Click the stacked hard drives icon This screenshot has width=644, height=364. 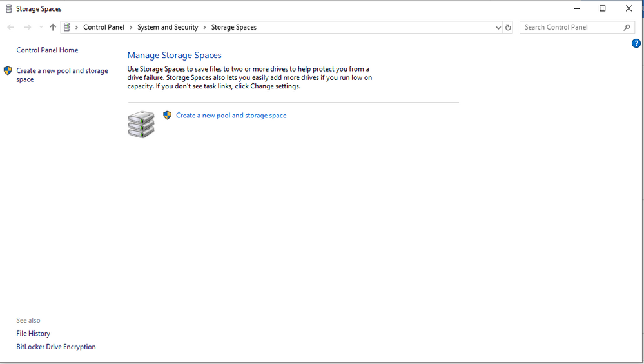(141, 124)
